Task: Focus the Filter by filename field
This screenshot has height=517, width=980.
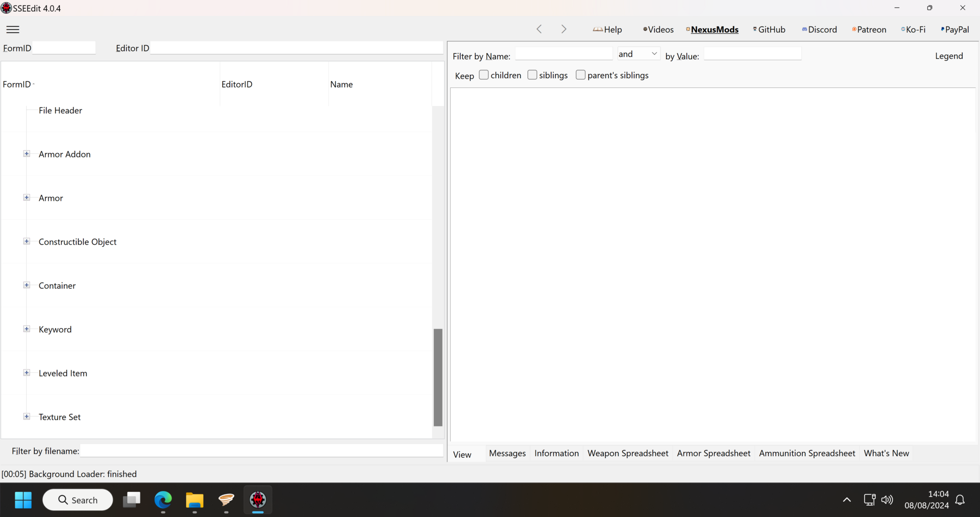Action: click(x=262, y=451)
